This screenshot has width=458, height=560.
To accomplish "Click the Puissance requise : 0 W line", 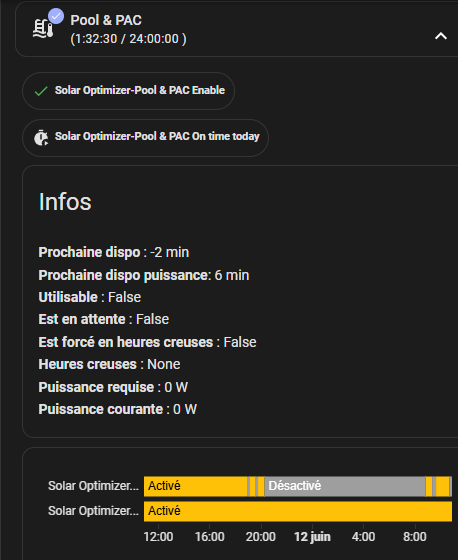I will point(113,387).
